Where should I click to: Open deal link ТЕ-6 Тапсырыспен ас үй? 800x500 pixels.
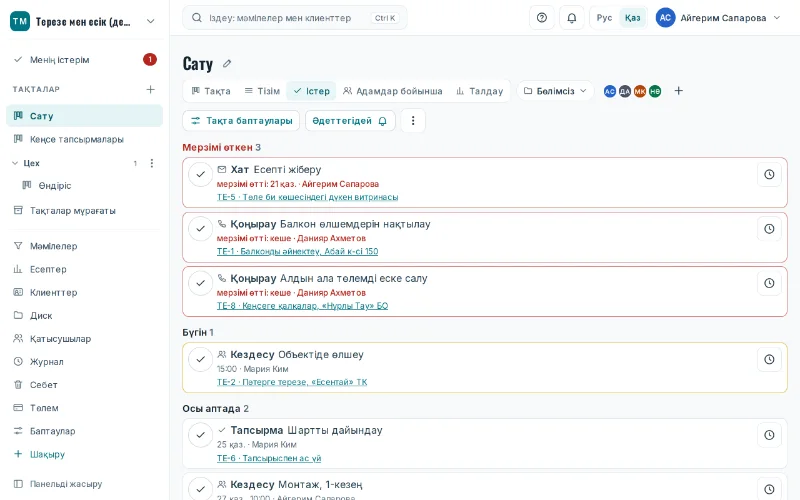click(x=269, y=458)
